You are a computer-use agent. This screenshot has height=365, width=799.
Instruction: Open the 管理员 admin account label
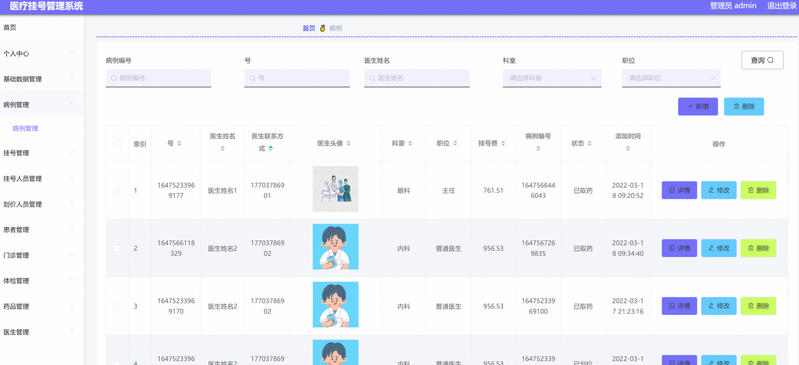coord(733,6)
